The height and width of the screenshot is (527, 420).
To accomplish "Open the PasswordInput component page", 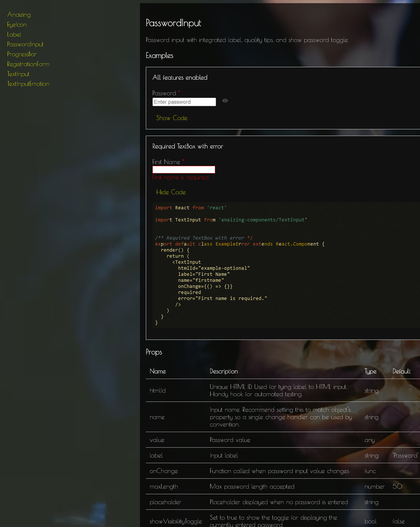I will (x=25, y=44).
